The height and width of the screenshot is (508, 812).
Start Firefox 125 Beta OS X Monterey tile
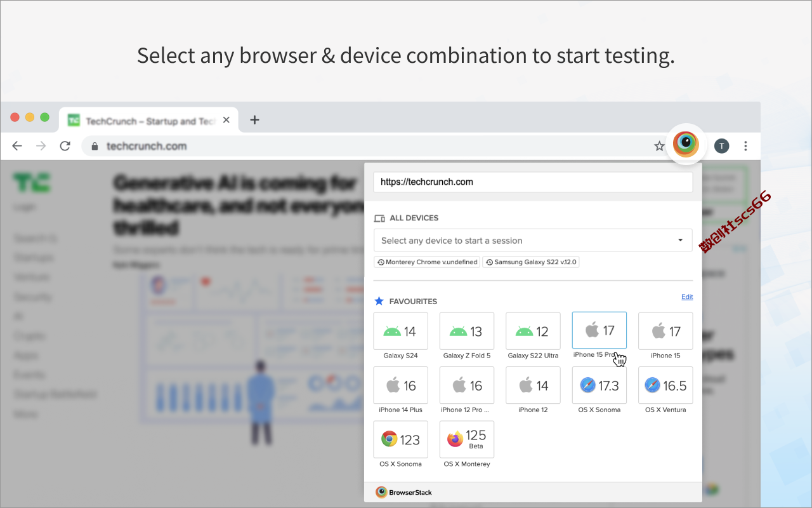[467, 439]
